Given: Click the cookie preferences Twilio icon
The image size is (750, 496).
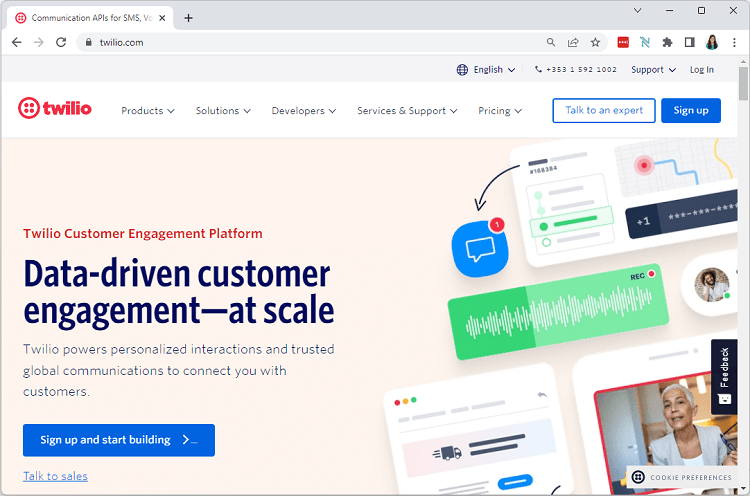Looking at the screenshot, I should (638, 477).
